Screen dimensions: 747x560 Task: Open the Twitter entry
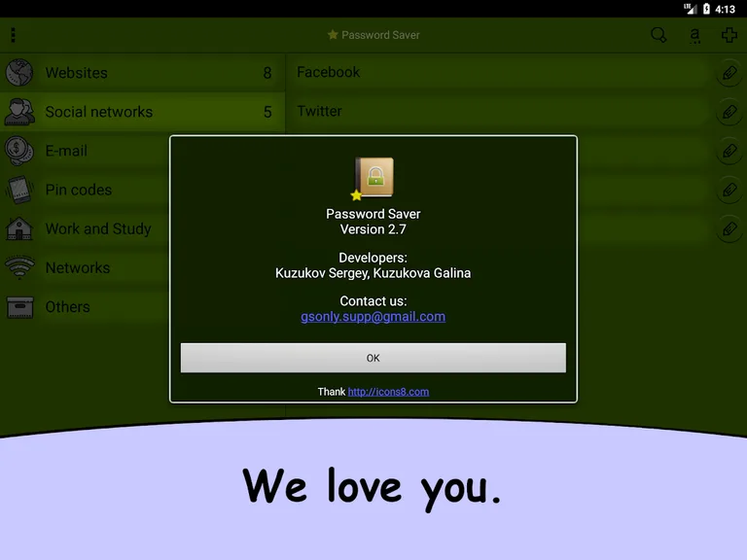(x=499, y=112)
